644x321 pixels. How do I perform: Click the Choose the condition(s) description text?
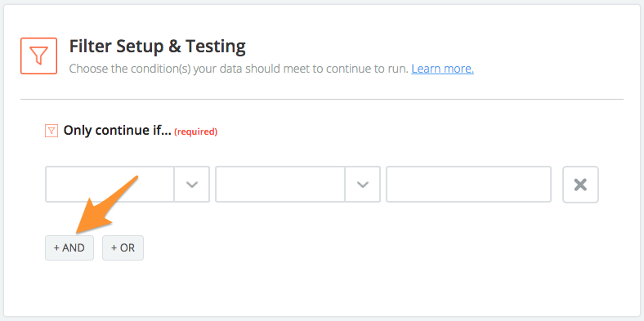(x=239, y=69)
